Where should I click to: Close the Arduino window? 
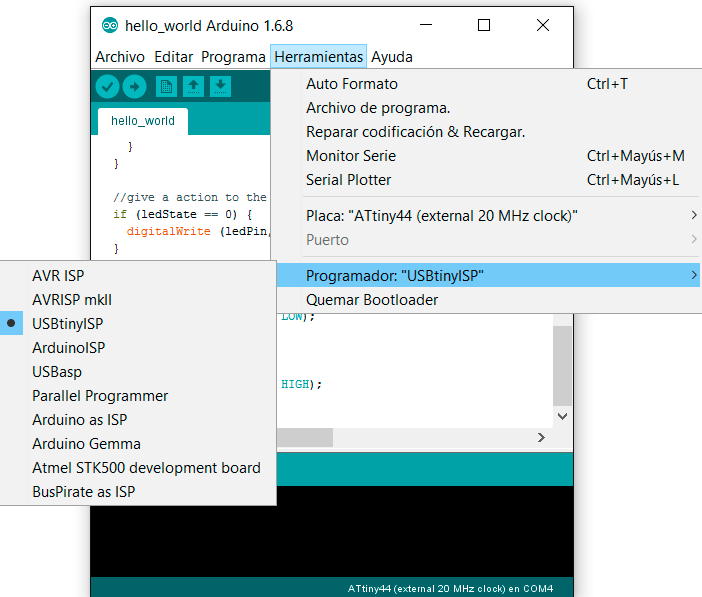click(543, 25)
